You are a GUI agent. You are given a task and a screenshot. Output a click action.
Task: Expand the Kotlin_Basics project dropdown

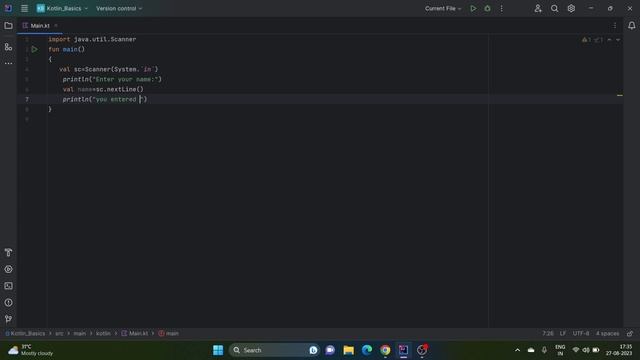(62, 8)
